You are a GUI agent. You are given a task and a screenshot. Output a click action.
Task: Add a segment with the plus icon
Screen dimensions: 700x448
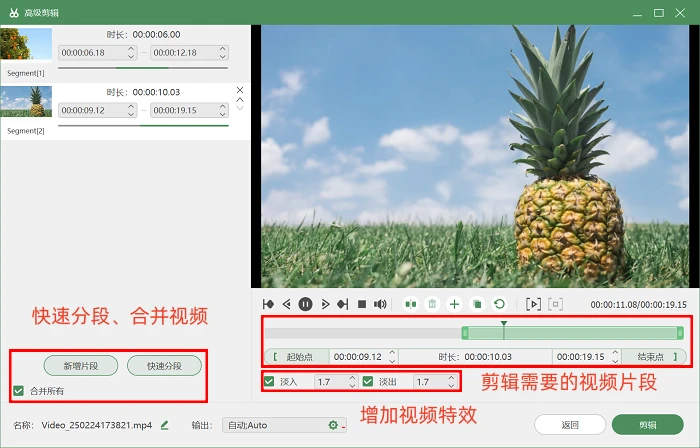(454, 304)
